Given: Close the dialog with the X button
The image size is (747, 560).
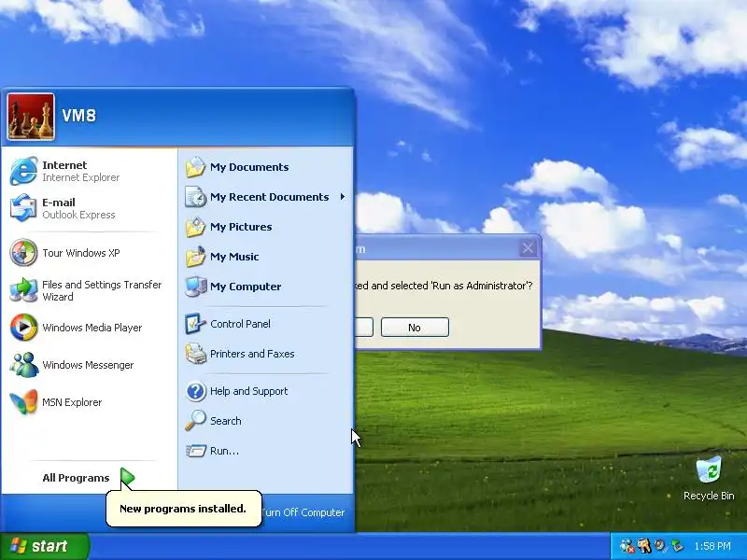Looking at the screenshot, I should point(528,248).
